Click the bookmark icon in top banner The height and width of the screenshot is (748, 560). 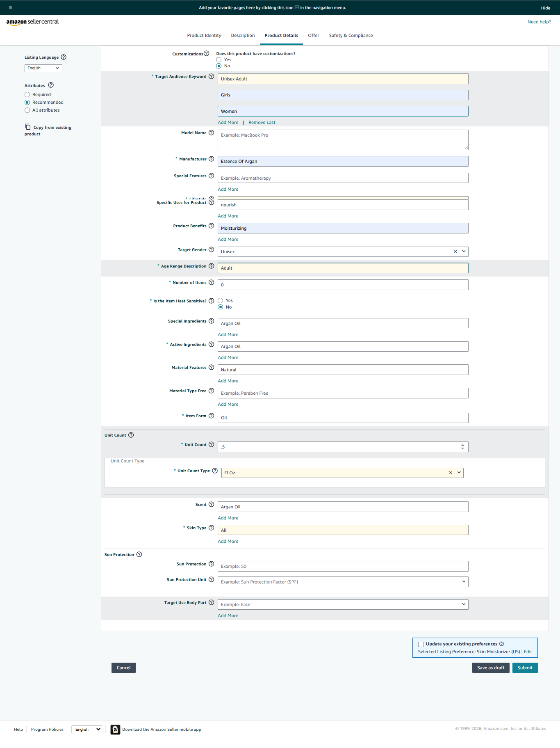[10, 7]
